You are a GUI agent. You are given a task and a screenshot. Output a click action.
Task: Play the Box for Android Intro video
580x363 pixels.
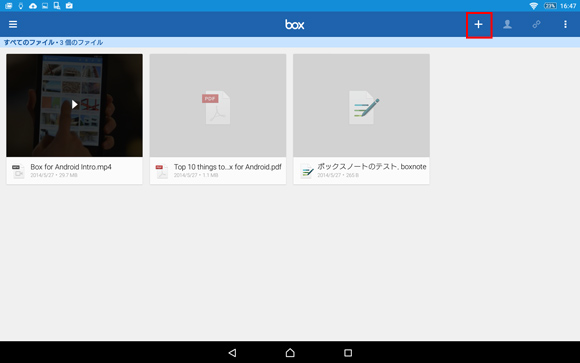pyautogui.click(x=74, y=105)
